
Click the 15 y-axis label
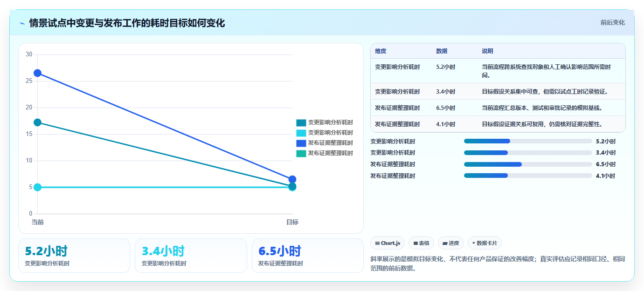click(x=29, y=134)
